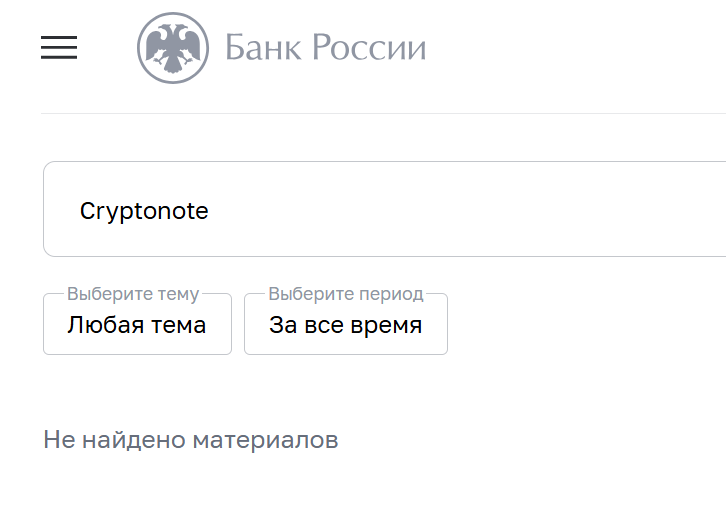Place the cursor after 'Cryptonote' text
This screenshot has width=726, height=524.
210,212
